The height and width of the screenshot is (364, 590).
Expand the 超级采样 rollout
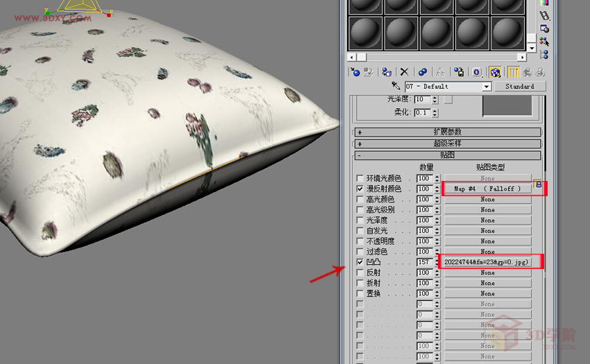point(448,144)
